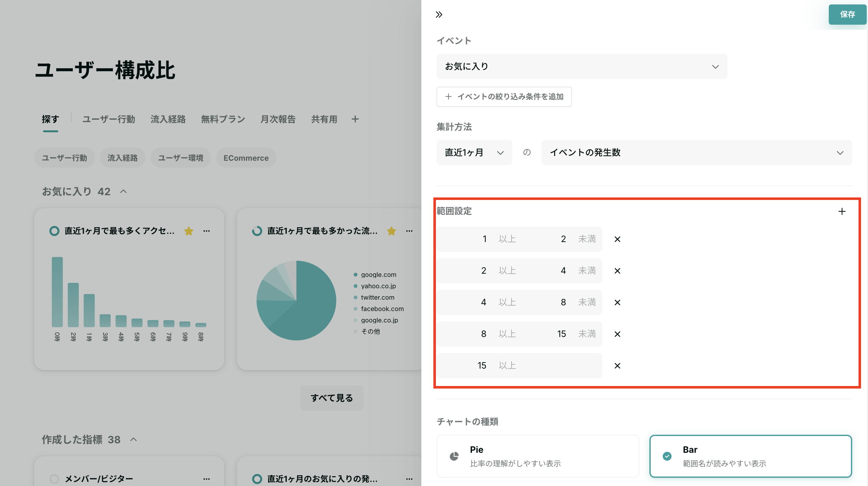868x486 pixels.
Task: Switch to the 探す tab
Action: 51,119
